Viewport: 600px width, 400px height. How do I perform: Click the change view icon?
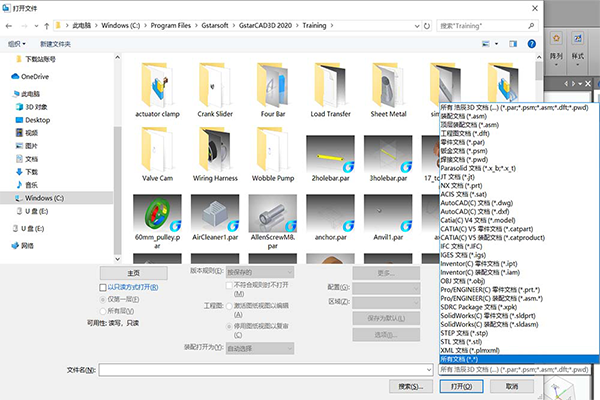point(486,44)
